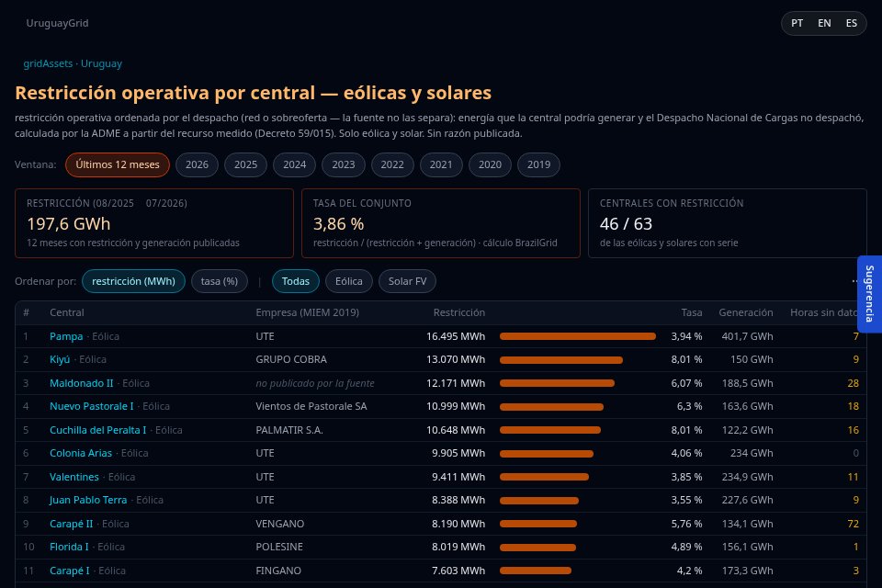882x588 pixels.
Task: Open the Kiyú plant link
Action: click(60, 359)
